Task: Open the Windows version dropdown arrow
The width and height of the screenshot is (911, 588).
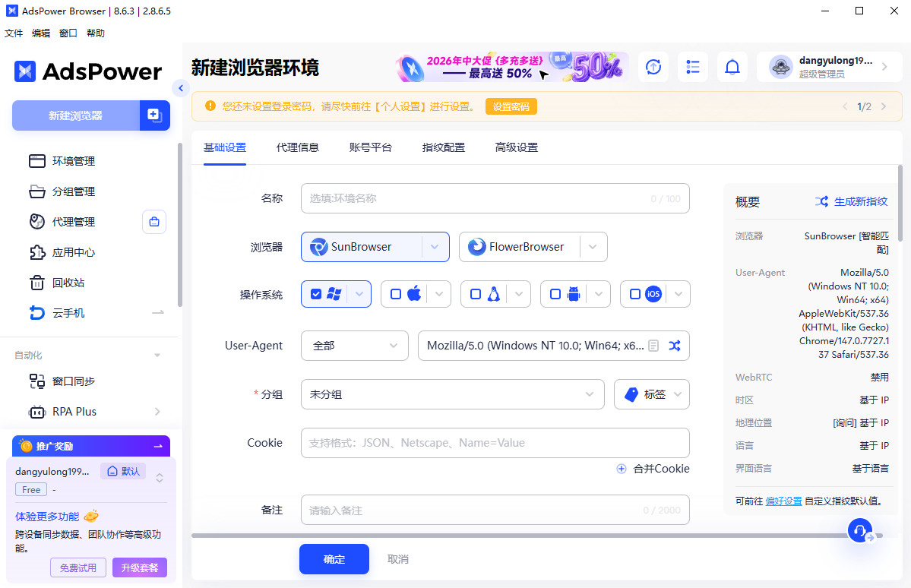Action: 359,294
